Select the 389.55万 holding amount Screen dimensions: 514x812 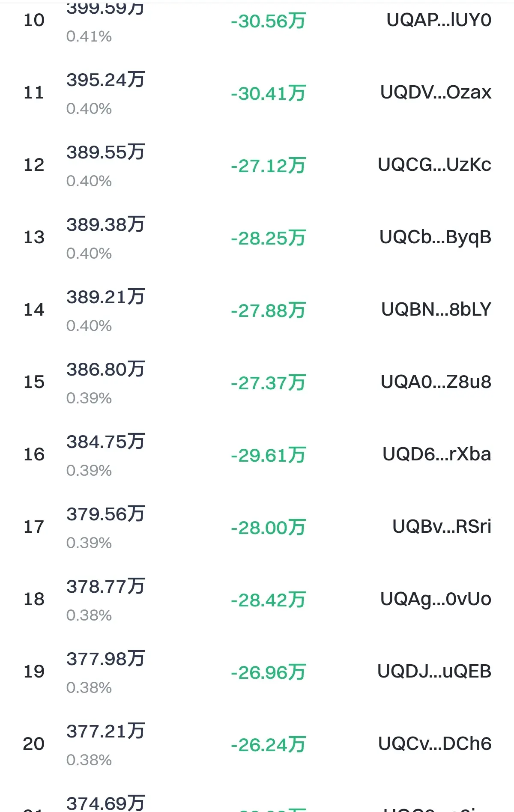pos(106,152)
